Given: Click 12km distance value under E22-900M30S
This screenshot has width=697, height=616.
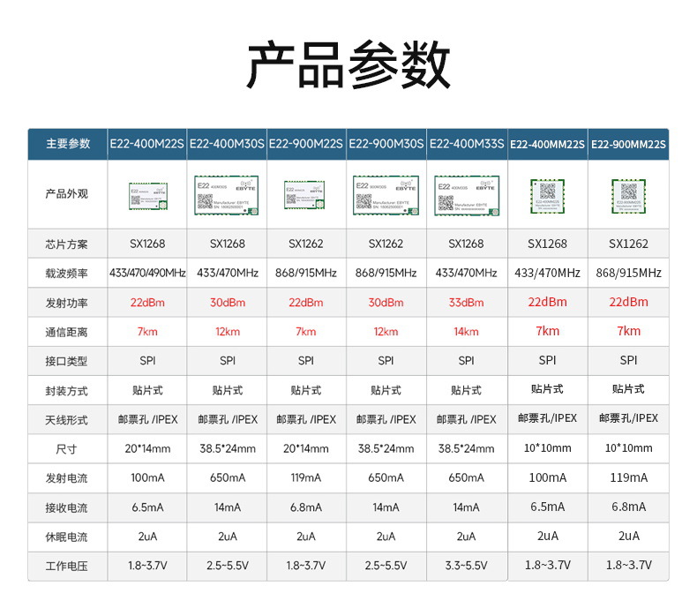Looking at the screenshot, I should click(x=386, y=331).
